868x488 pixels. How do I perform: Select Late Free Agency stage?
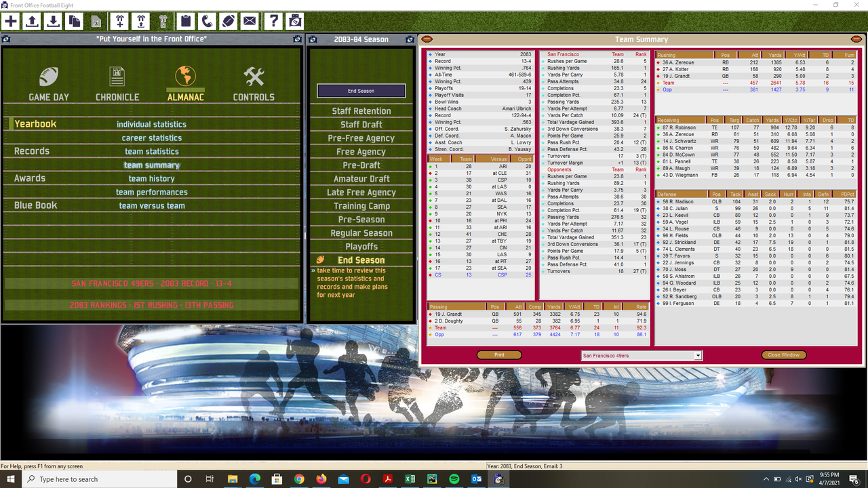(361, 192)
